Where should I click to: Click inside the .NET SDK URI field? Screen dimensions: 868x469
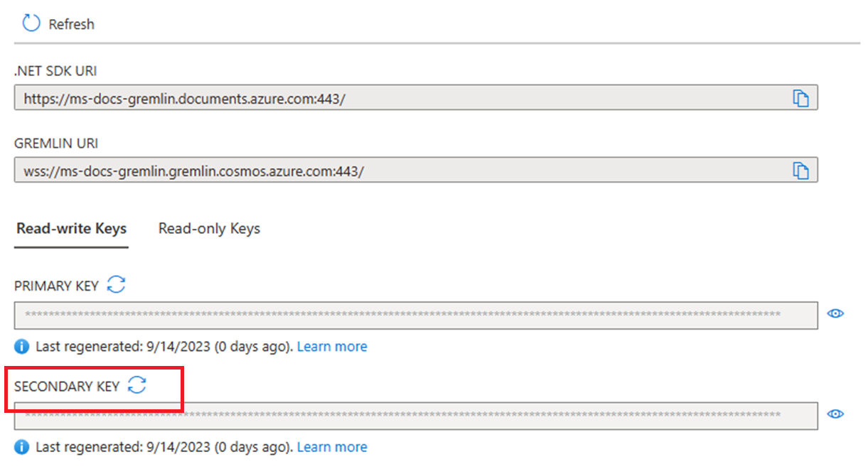point(416,98)
